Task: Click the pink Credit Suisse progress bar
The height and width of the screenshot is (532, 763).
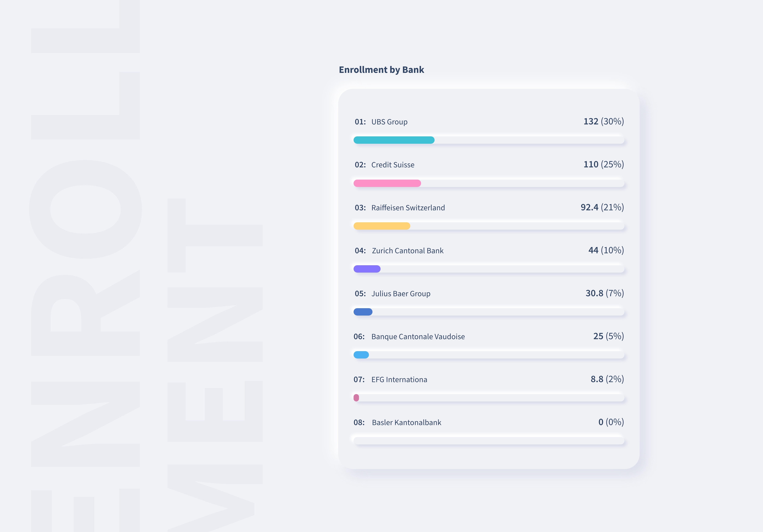Action: 387,183
